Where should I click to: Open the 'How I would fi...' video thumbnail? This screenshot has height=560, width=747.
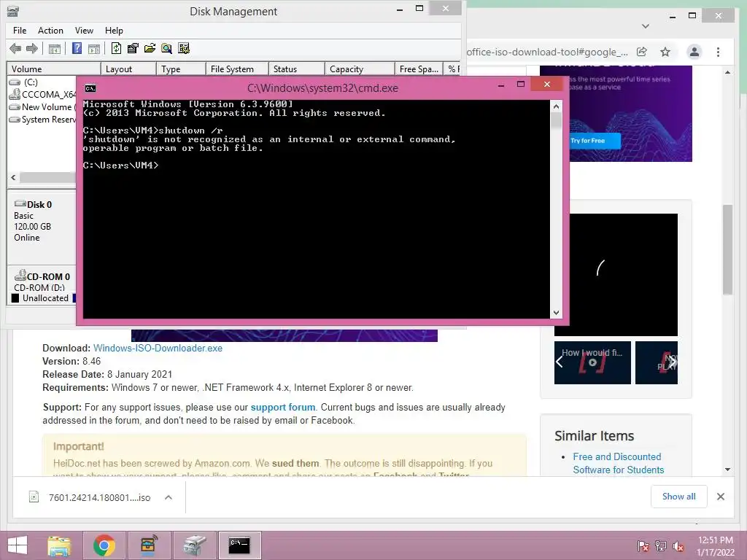[592, 362]
